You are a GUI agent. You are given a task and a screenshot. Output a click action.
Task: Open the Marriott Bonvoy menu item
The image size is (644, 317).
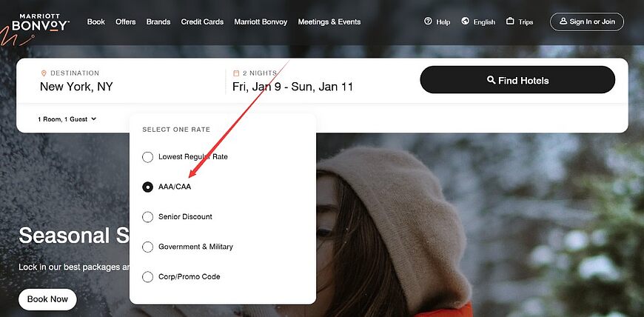pyautogui.click(x=261, y=21)
